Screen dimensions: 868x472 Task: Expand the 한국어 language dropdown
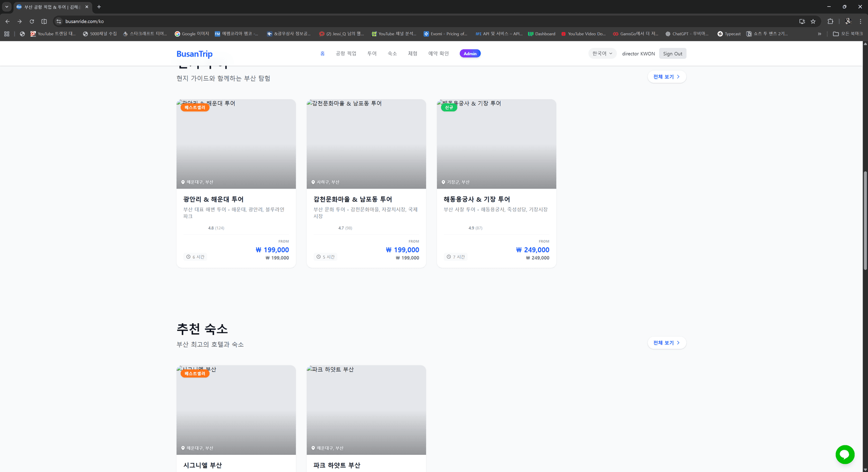click(x=602, y=53)
